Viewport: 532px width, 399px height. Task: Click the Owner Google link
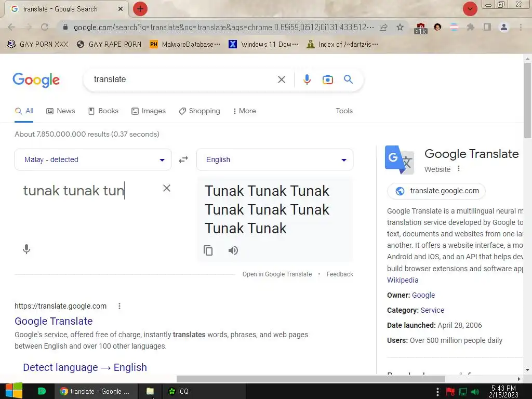tap(423, 295)
